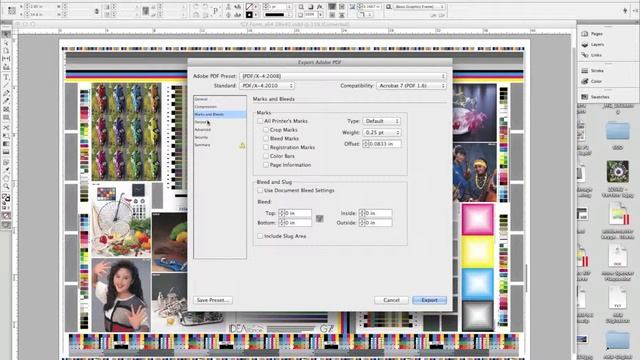The width and height of the screenshot is (640, 360).
Task: Open the blue desktop folder icon
Action: [x=618, y=131]
